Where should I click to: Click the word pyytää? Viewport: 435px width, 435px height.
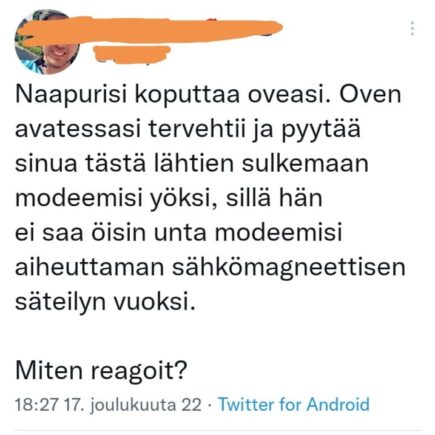coord(321,131)
